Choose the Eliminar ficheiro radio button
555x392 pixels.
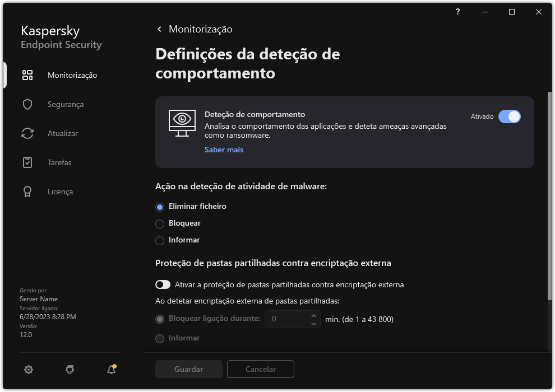(x=160, y=207)
